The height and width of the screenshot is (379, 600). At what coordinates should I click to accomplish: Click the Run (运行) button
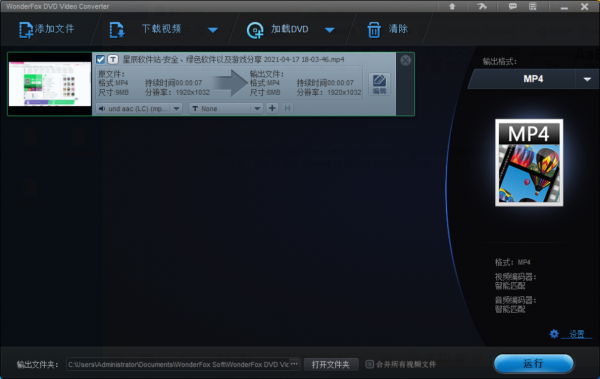pos(533,363)
